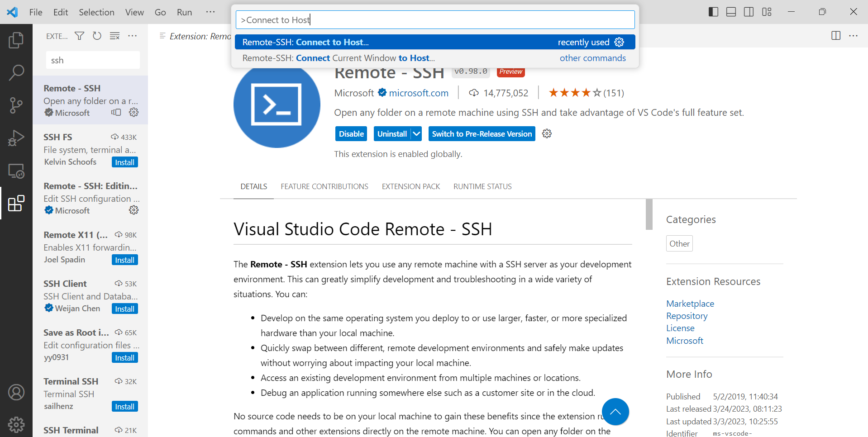Open the License resource link
868x437 pixels.
coord(680,328)
